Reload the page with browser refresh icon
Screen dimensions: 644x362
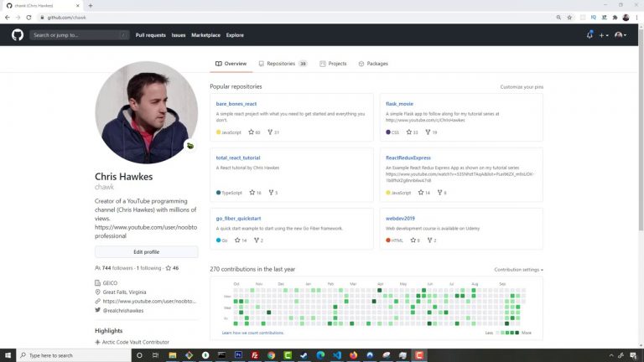coord(27,17)
